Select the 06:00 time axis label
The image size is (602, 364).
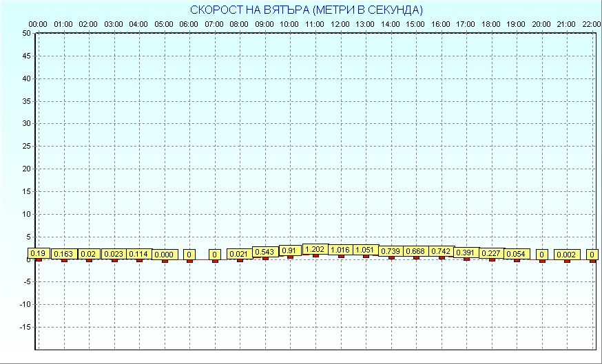pos(189,24)
